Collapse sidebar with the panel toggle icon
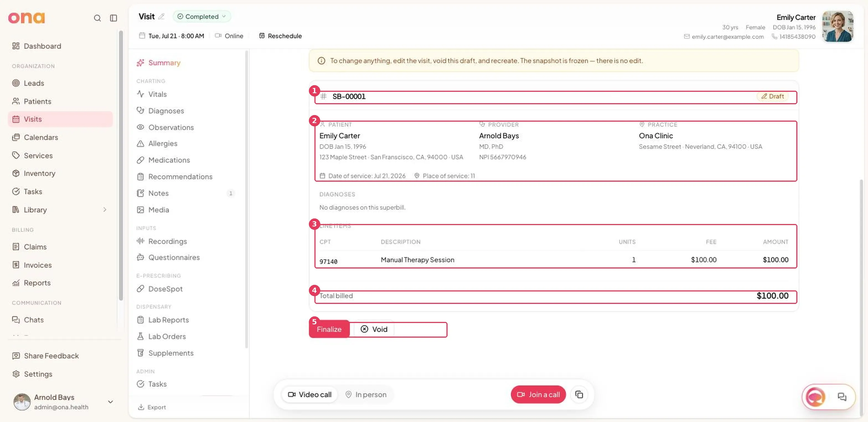Viewport: 868px width, 422px height. click(x=113, y=18)
